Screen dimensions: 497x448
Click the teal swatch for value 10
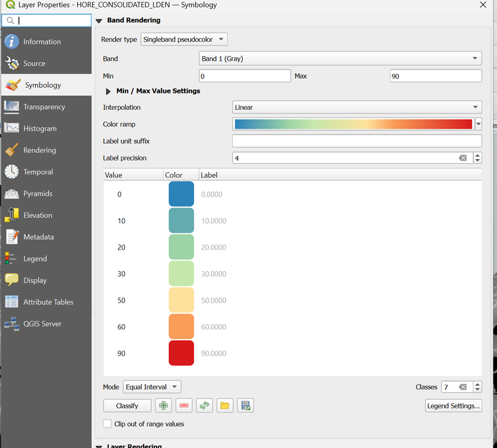(181, 221)
